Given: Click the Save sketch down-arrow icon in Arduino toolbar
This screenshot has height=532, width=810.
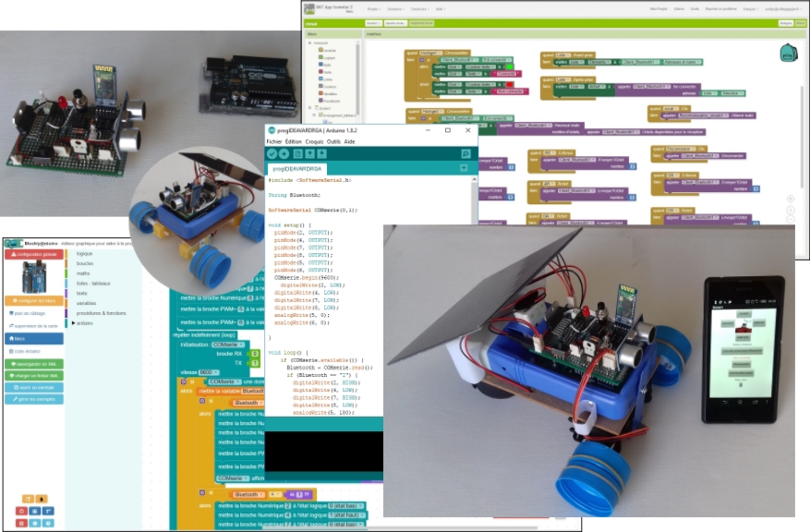Looking at the screenshot, I should click(321, 153).
